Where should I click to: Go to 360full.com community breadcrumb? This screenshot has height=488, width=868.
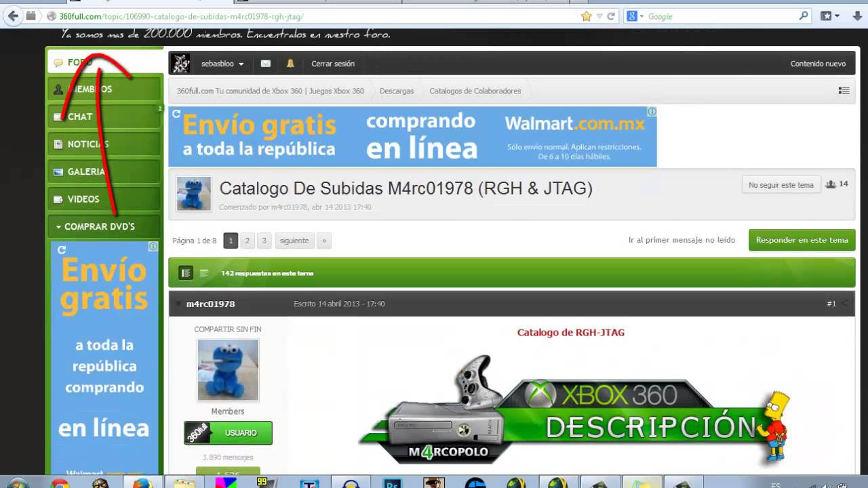click(x=271, y=91)
